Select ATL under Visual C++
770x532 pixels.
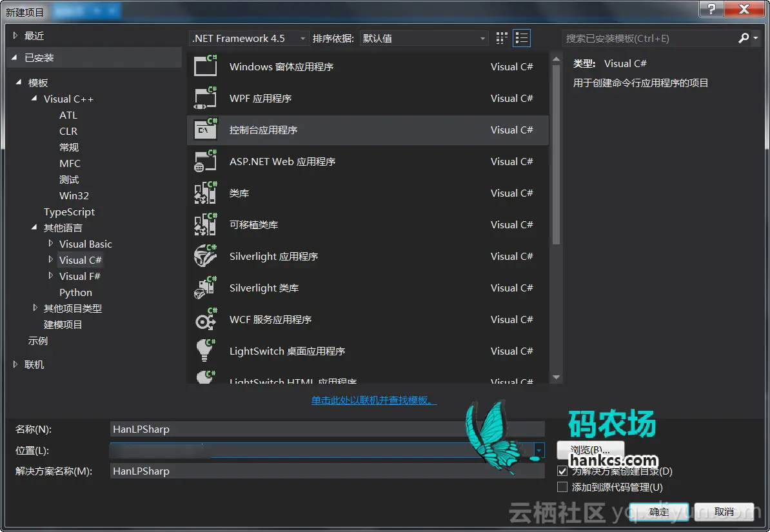pyautogui.click(x=68, y=115)
